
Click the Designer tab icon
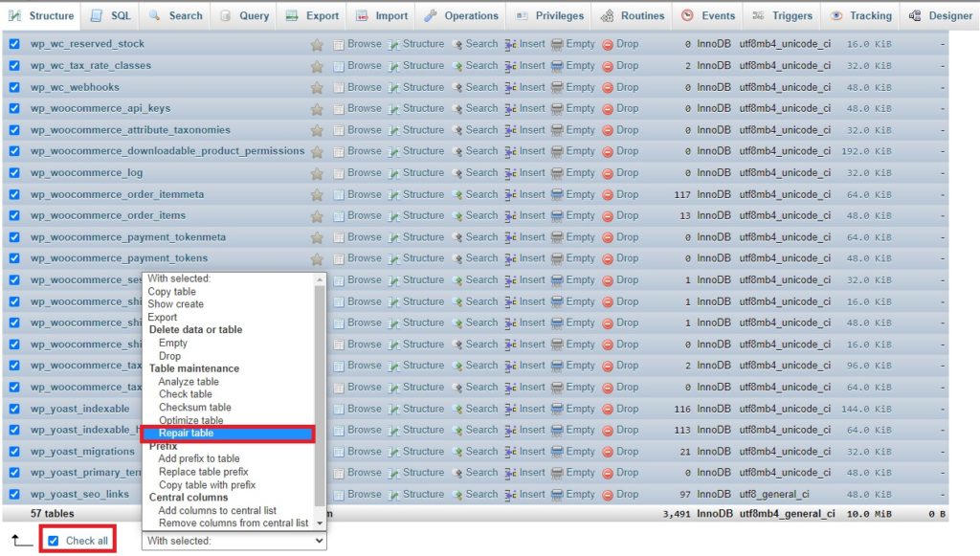[x=915, y=15]
